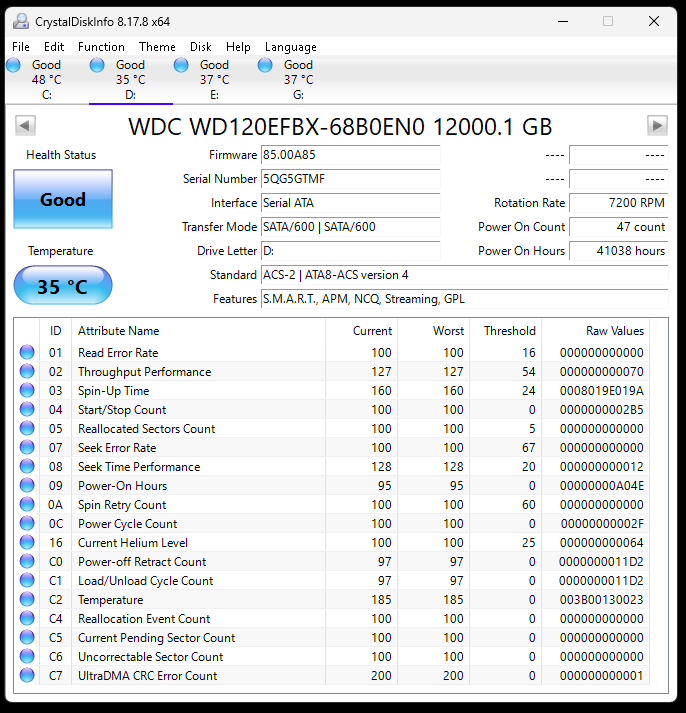Image resolution: width=686 pixels, height=713 pixels.
Task: Open the Theme menu
Action: point(157,47)
